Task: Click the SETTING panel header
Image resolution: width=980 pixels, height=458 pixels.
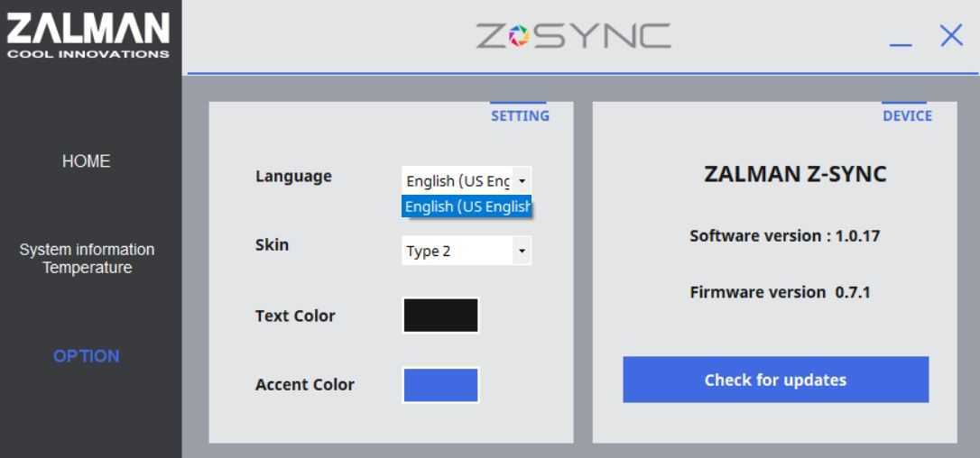Action: click(520, 115)
